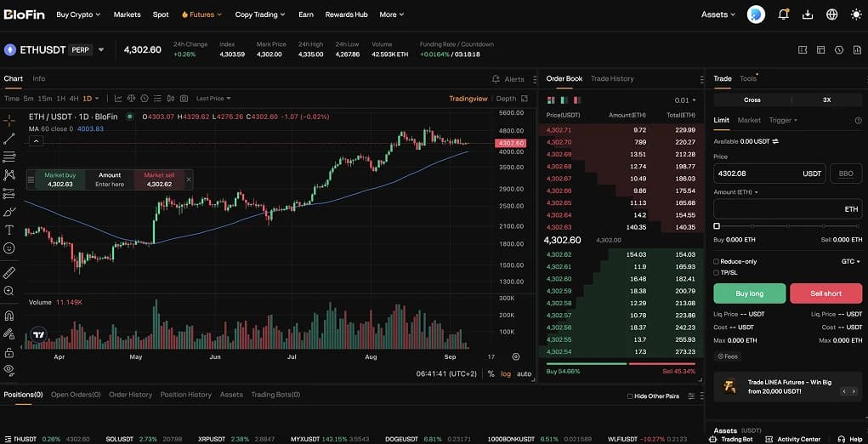Take a chart snapshot with camera icon
The height and width of the screenshot is (444, 868).
click(x=183, y=99)
